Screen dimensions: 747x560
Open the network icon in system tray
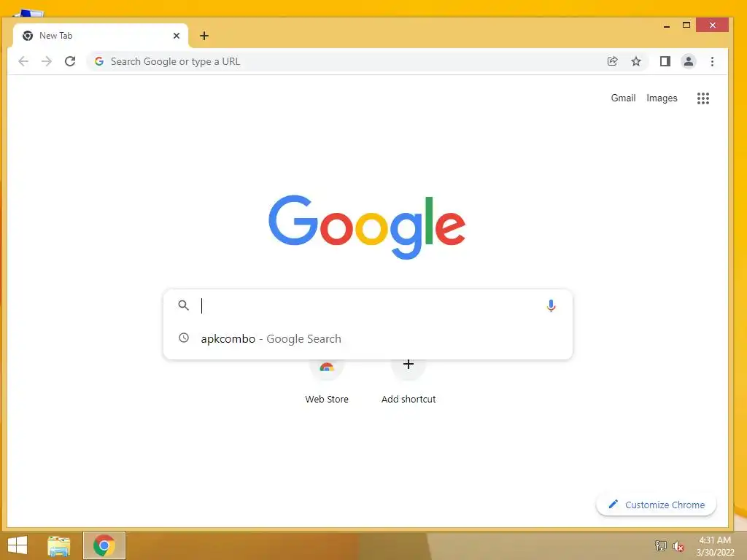[660, 545]
